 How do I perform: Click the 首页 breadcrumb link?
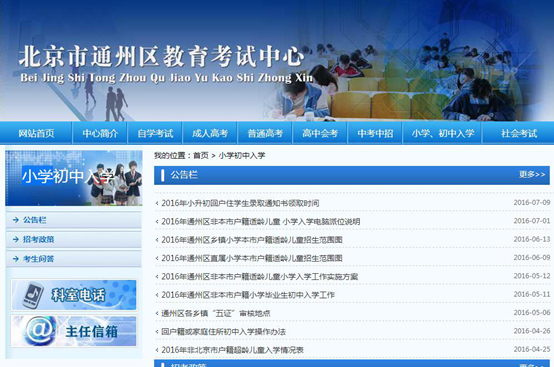coord(201,155)
